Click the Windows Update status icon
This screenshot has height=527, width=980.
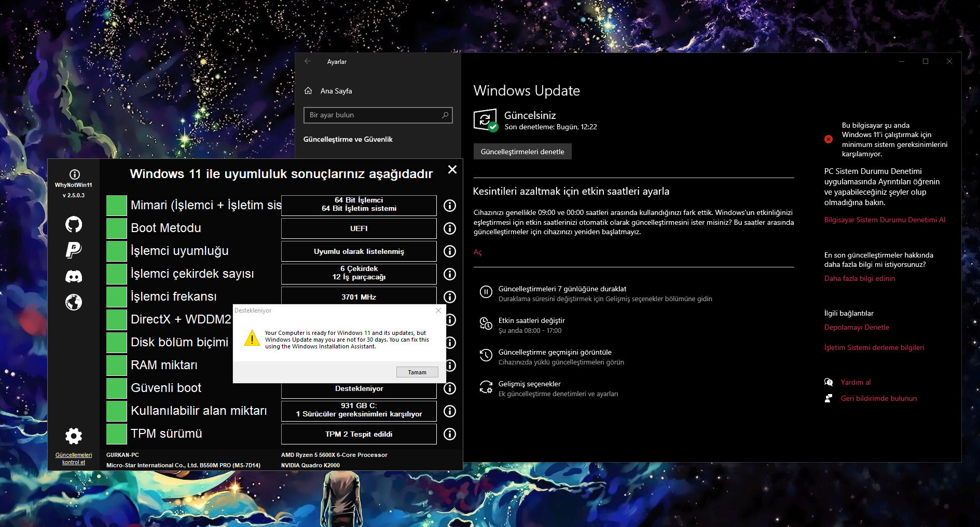point(486,120)
